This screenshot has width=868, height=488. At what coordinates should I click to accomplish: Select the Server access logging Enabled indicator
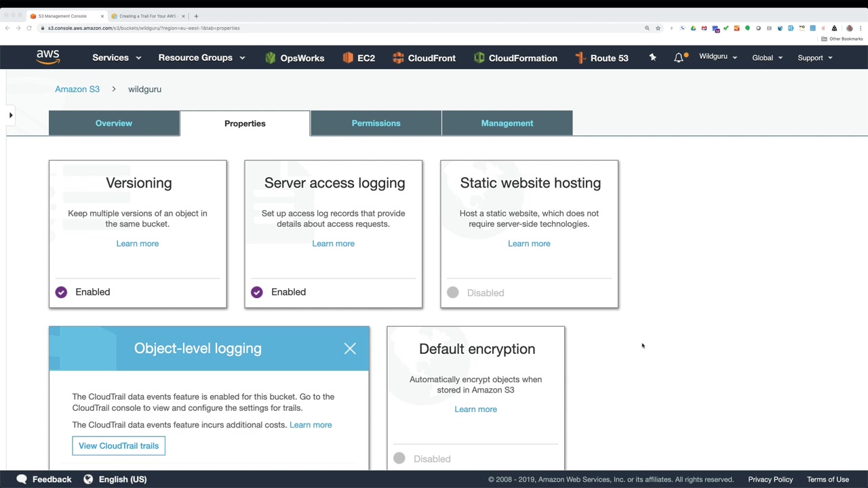click(x=256, y=292)
